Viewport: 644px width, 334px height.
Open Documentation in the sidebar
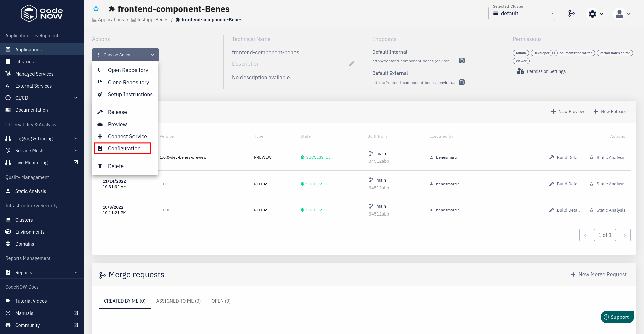pyautogui.click(x=42, y=110)
